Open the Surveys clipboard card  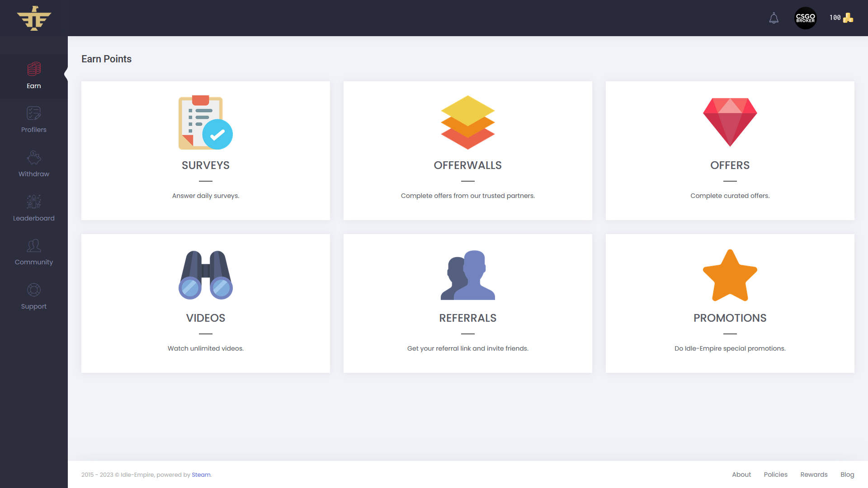[205, 122]
